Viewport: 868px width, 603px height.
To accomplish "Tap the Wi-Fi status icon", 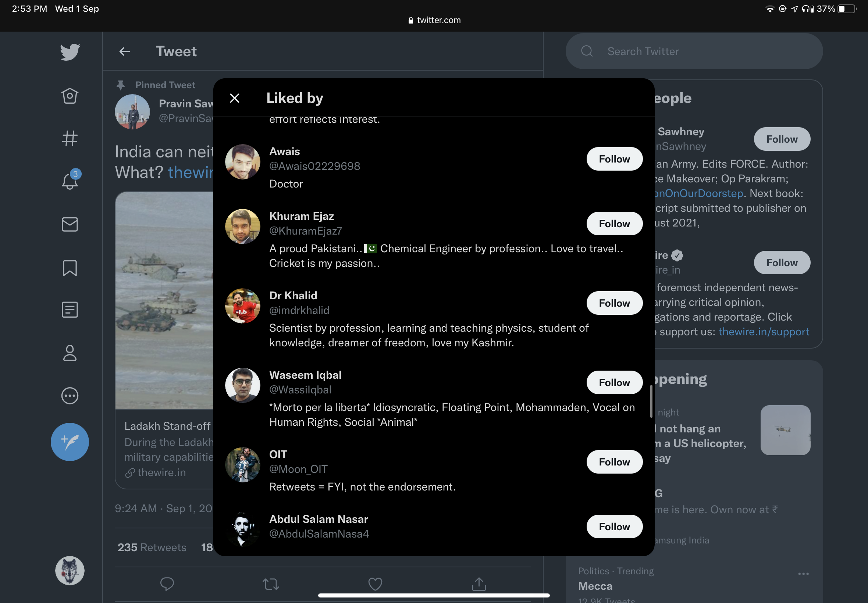I will coord(769,9).
